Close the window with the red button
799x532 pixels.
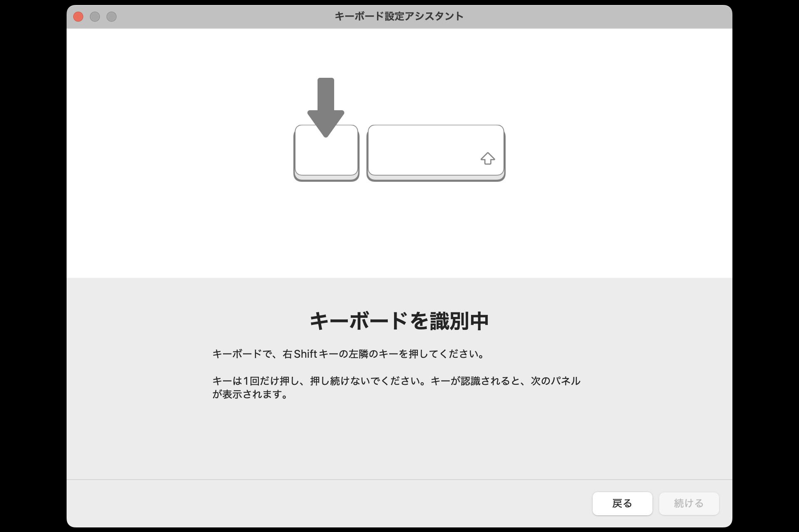click(x=78, y=17)
